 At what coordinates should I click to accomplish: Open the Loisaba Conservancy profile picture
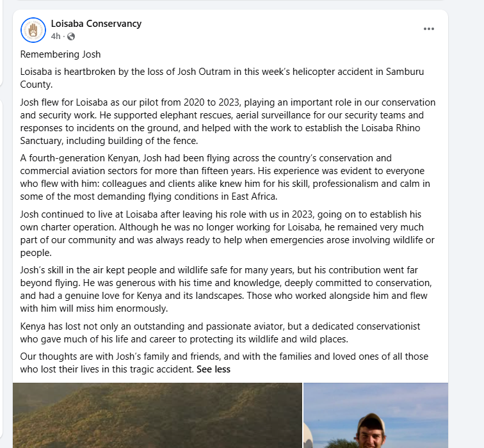coord(33,30)
